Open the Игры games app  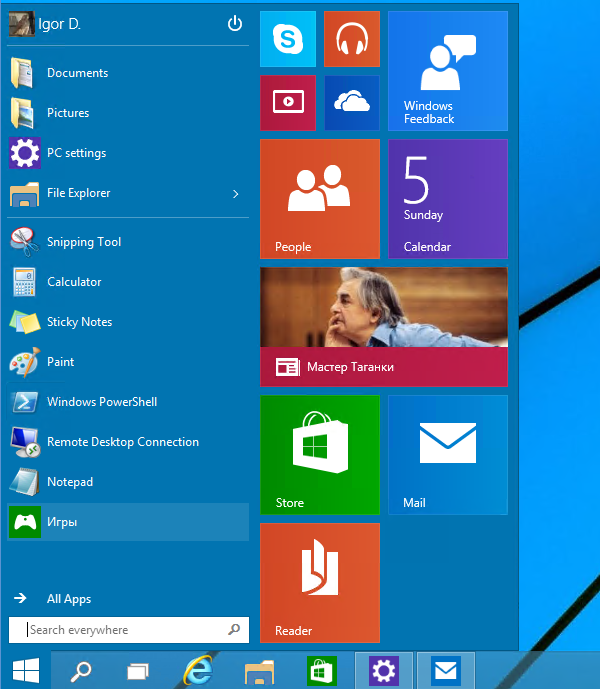pyautogui.click(x=128, y=522)
